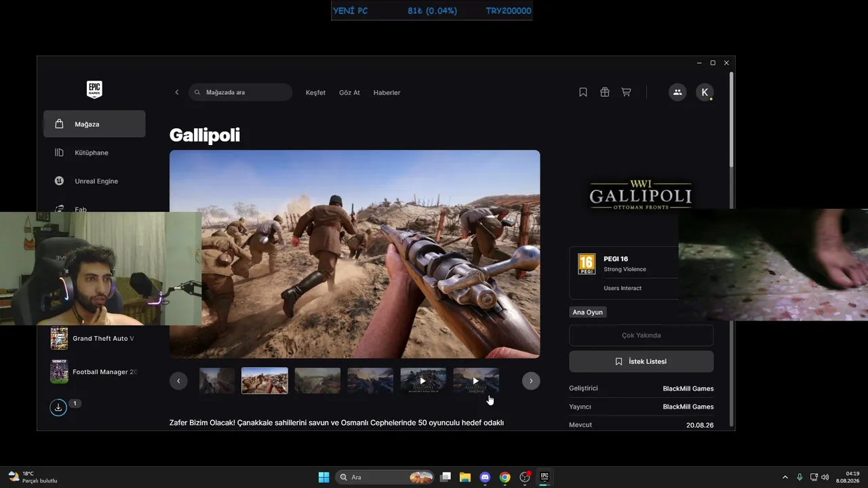Image resolution: width=868 pixels, height=488 pixels.
Task: Select the highlighted rifle screenshot thumbnail
Action: [264, 381]
